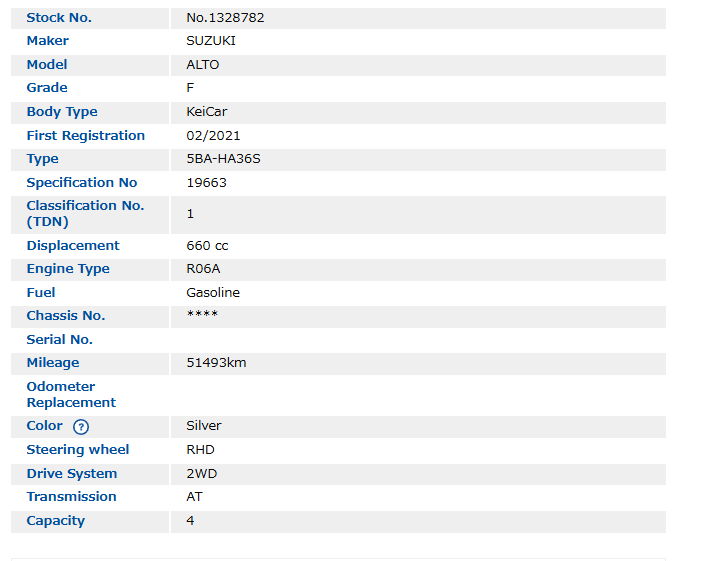Click the ALTO model value
The height and width of the screenshot is (561, 704).
(x=203, y=65)
